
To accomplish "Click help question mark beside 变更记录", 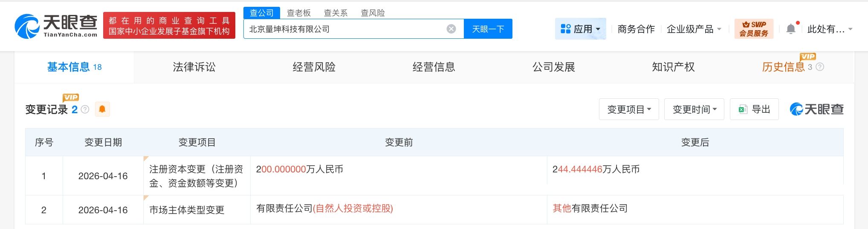I will (x=85, y=110).
